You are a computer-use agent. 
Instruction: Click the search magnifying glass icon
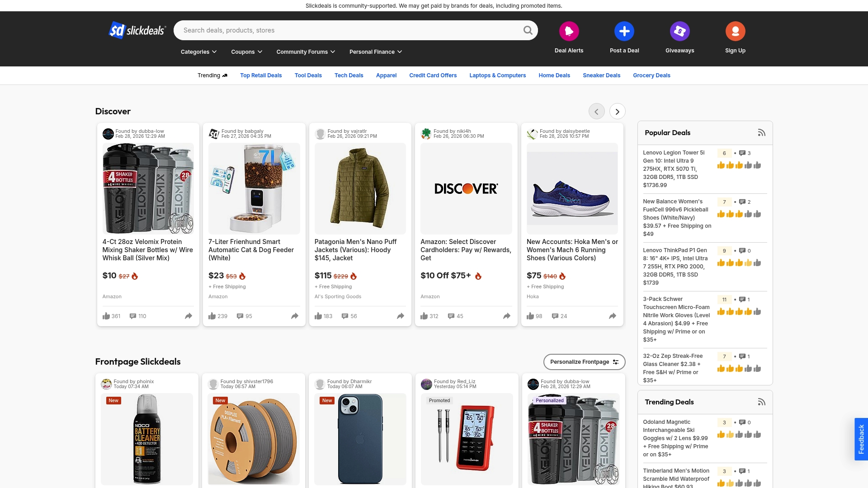528,30
